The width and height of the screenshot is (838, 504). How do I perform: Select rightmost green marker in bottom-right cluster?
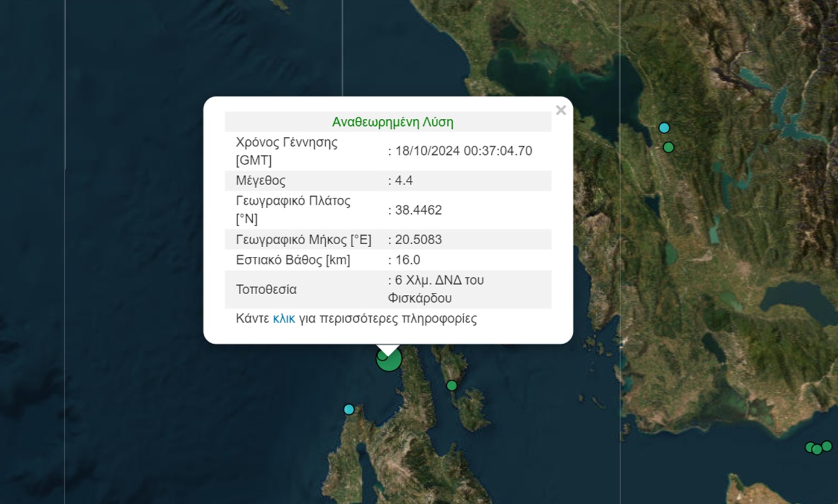click(x=827, y=446)
